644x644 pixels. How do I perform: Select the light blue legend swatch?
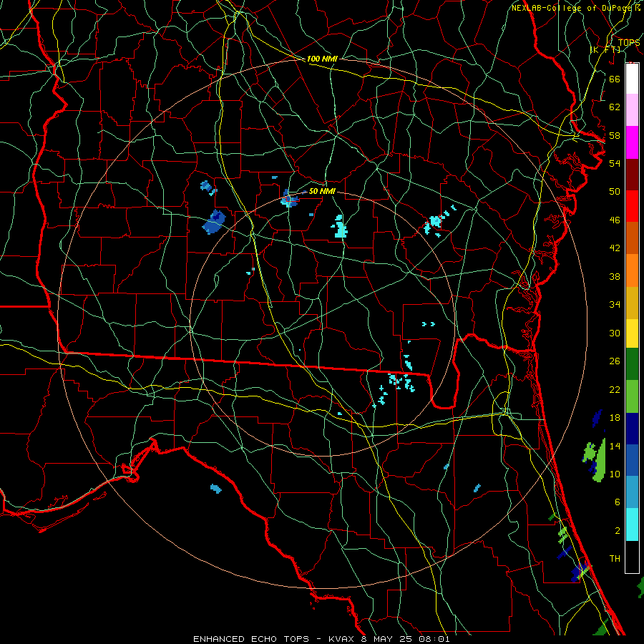pos(632,492)
